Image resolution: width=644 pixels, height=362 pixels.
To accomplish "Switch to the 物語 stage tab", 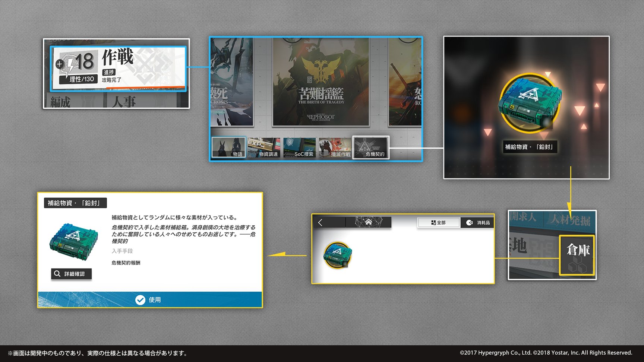I will (228, 147).
